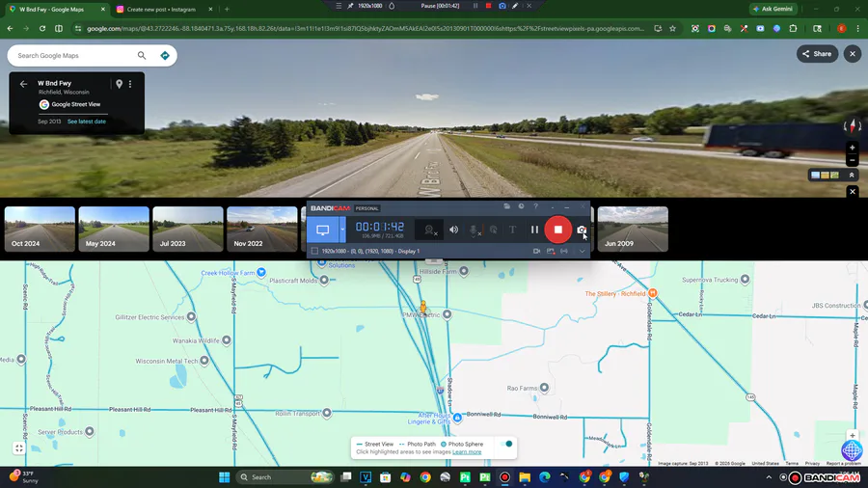Screen dimensions: 868x488
Task: Zoom in Street View with plus
Action: click(853, 148)
